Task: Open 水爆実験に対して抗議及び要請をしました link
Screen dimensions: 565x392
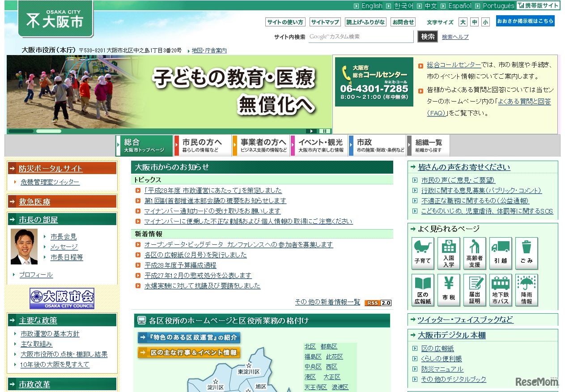Action: tap(202, 285)
